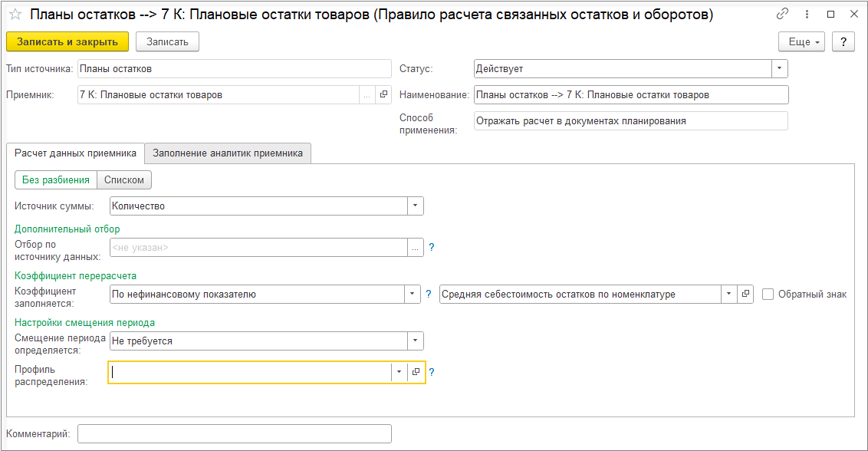Image resolution: width=868 pixels, height=451 pixels.
Task: Click into the Комментарий input field
Action: tap(235, 434)
